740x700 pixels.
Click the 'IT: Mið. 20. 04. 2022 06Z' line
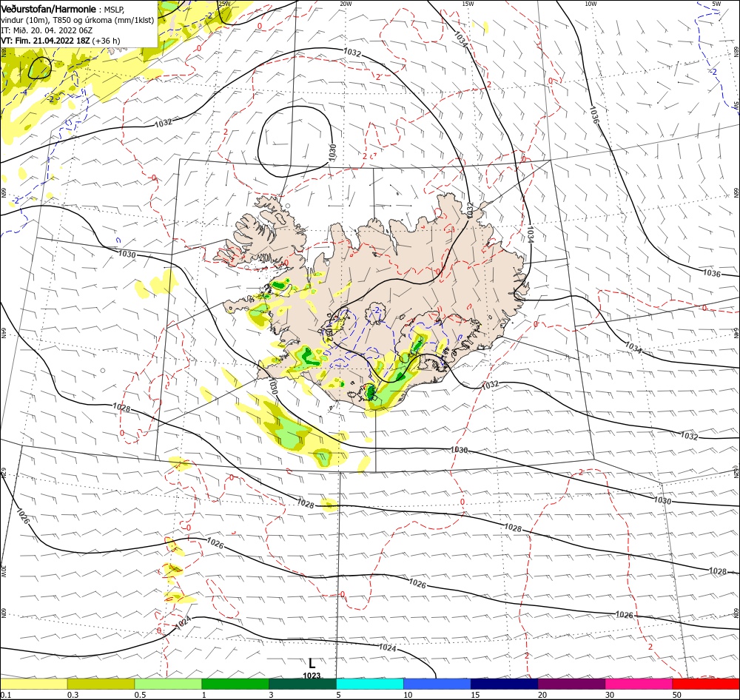pyautogui.click(x=47, y=30)
